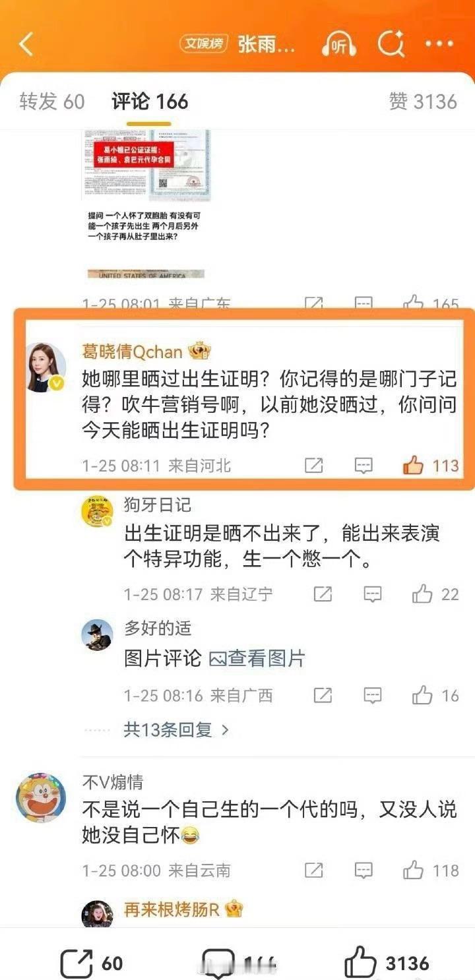Open the three-dot more menu
Screen dimensions: 475x980
coord(439,44)
